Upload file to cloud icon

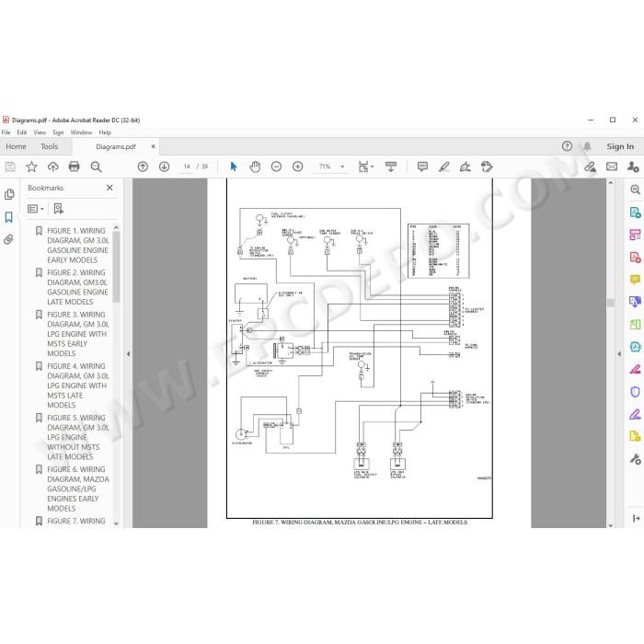53,167
